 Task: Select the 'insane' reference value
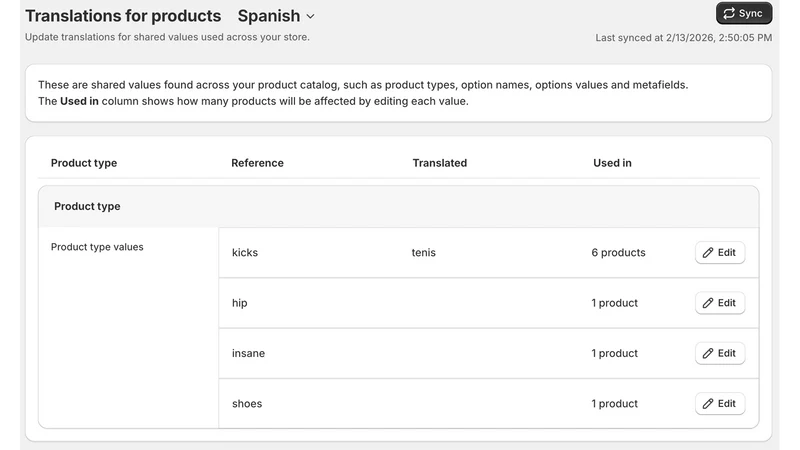click(x=248, y=353)
